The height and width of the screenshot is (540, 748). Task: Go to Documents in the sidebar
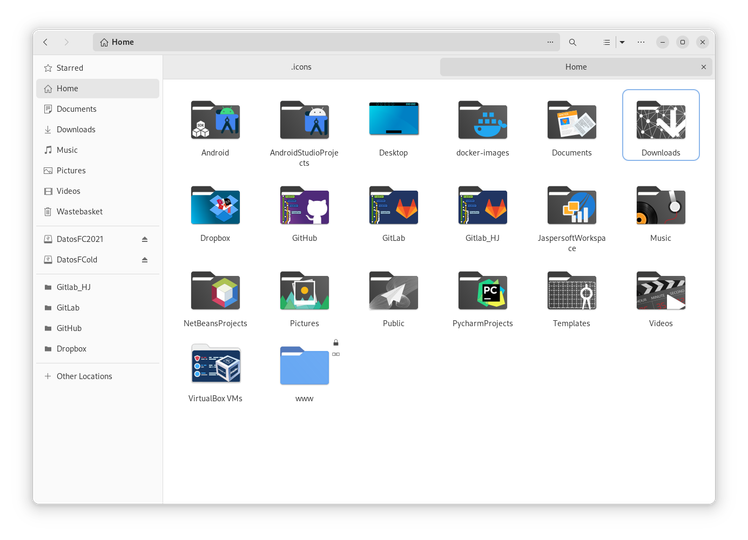click(98, 109)
